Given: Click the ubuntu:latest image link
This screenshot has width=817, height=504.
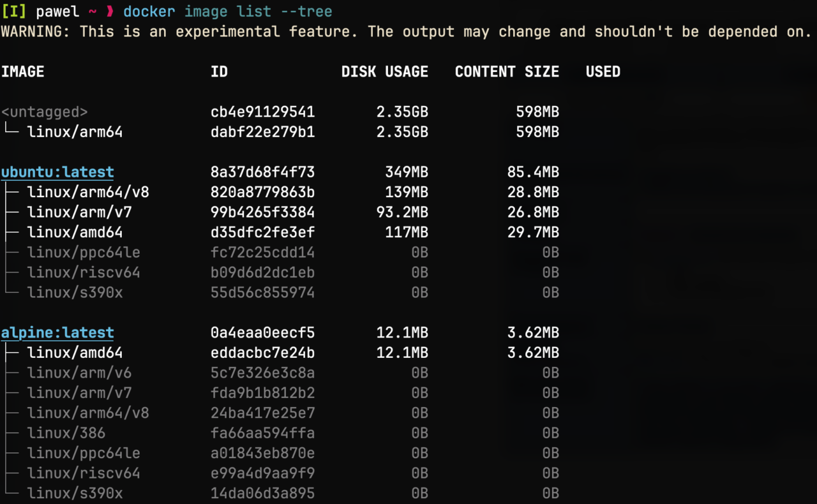Looking at the screenshot, I should click(x=57, y=172).
